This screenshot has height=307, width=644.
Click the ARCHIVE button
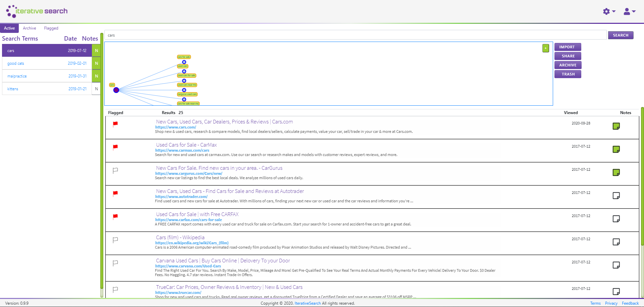coord(568,65)
